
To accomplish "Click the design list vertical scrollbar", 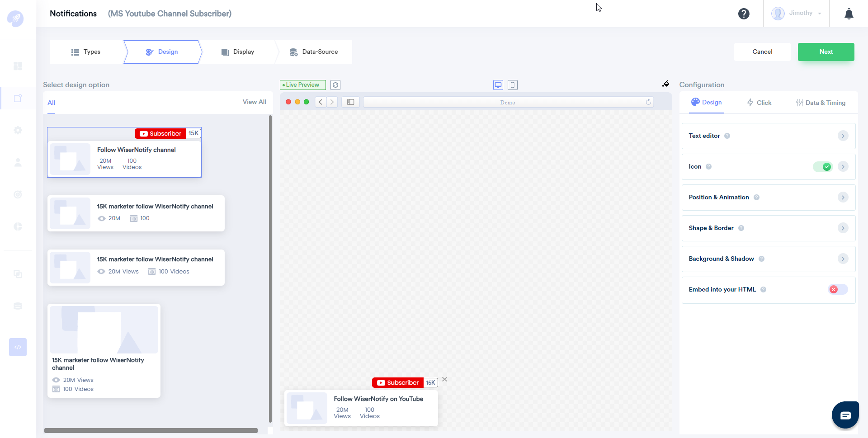I will pos(270,268).
